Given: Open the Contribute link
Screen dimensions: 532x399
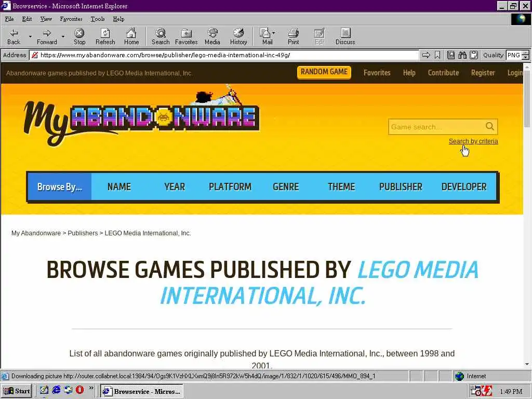Looking at the screenshot, I should coord(443,73).
